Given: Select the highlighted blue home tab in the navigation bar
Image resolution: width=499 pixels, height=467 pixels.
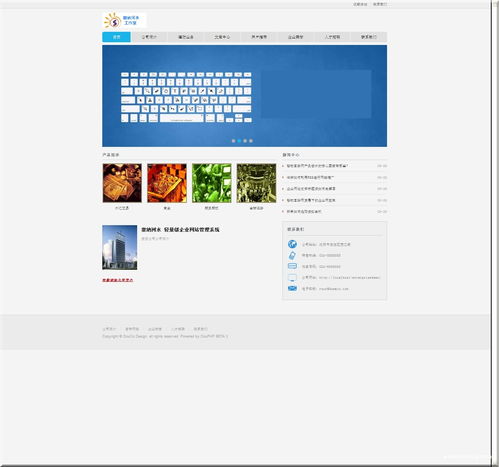Looking at the screenshot, I should [x=116, y=37].
